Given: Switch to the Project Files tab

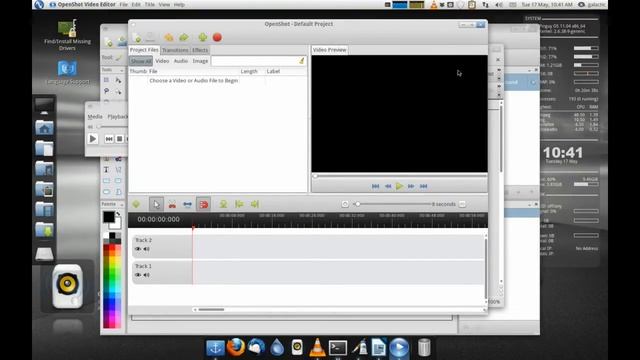Looking at the screenshot, I should click(x=144, y=50).
